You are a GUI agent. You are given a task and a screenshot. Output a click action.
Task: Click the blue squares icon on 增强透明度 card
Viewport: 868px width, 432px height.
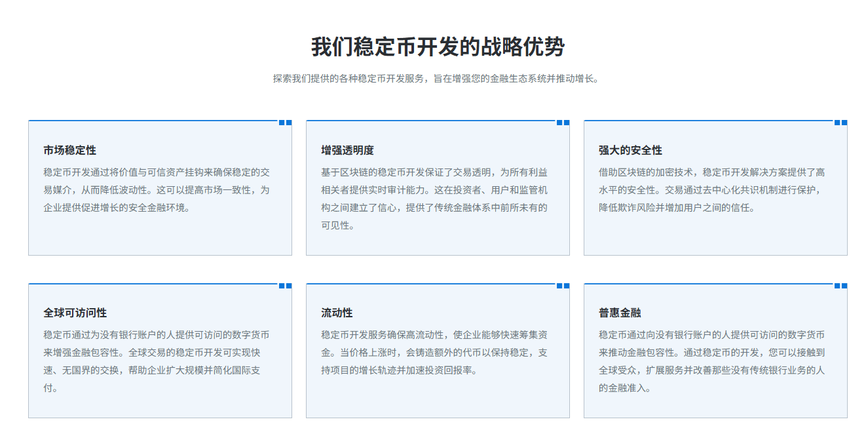[x=563, y=123]
